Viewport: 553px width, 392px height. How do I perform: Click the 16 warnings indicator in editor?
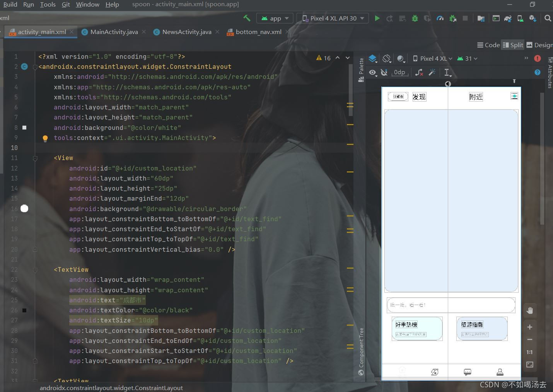[x=324, y=58]
